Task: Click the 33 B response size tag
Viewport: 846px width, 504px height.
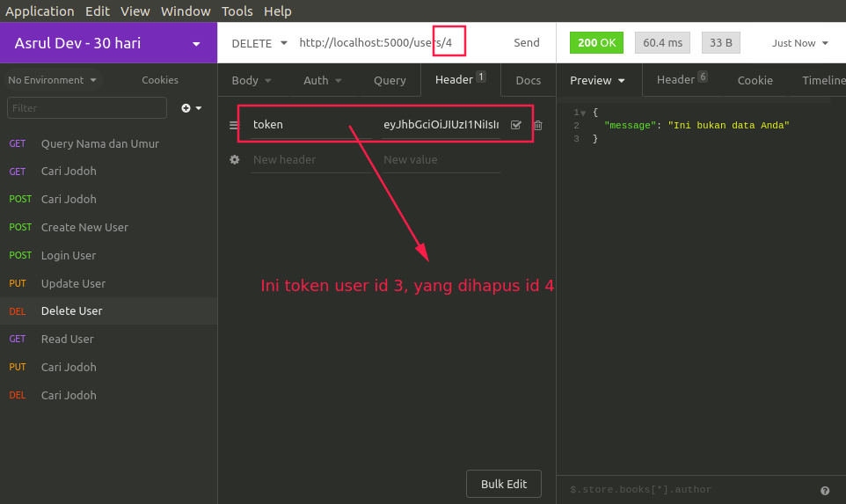Action: tap(721, 42)
